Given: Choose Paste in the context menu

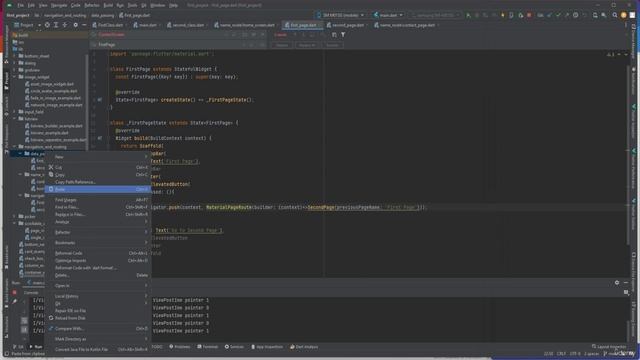Looking at the screenshot, I should pos(98,189).
